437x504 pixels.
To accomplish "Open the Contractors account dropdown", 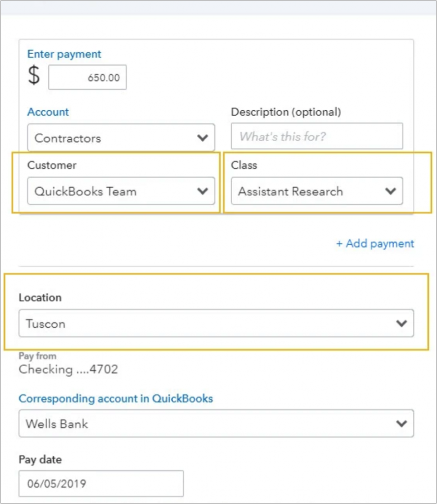I will coord(121,138).
